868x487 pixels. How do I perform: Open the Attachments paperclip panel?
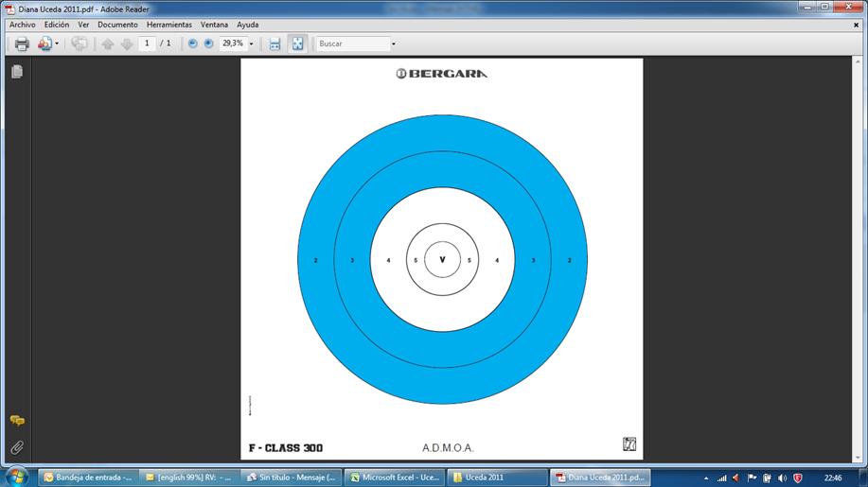tap(16, 447)
